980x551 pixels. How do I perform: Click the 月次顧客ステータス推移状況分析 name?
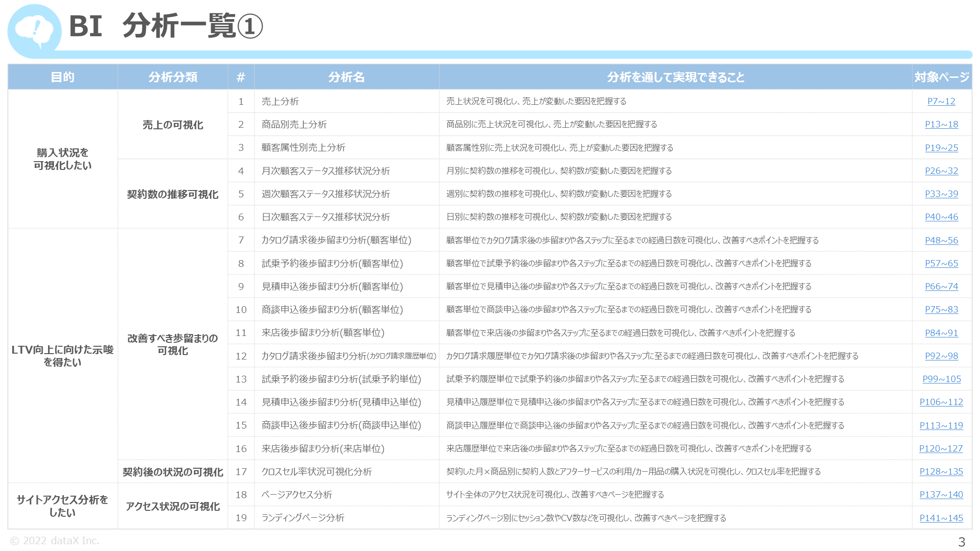(x=326, y=171)
